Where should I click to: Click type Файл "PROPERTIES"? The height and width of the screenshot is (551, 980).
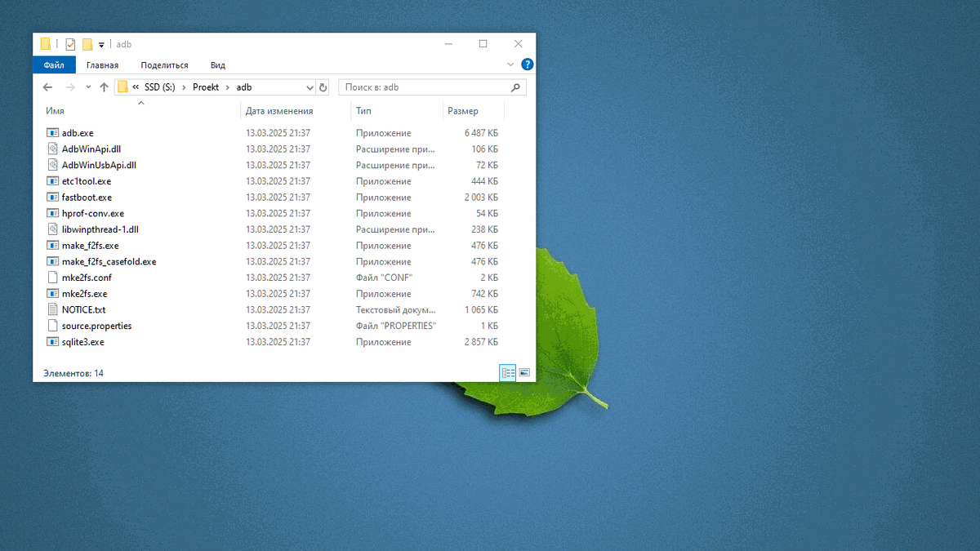[396, 326]
